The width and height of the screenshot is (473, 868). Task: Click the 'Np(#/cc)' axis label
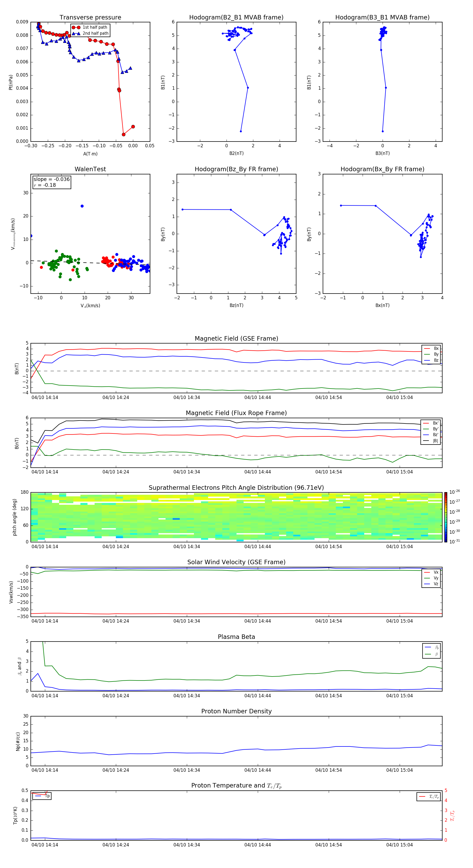(18, 741)
